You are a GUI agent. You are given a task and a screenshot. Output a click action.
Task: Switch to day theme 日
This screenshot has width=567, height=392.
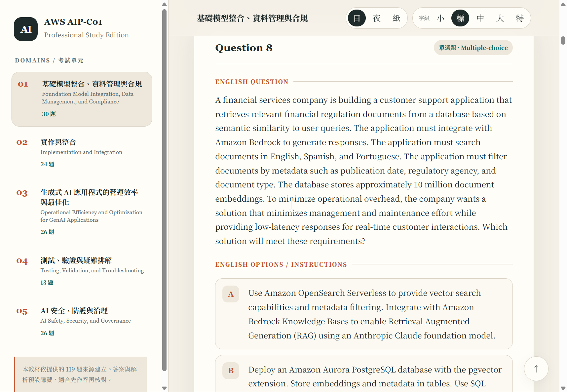357,18
